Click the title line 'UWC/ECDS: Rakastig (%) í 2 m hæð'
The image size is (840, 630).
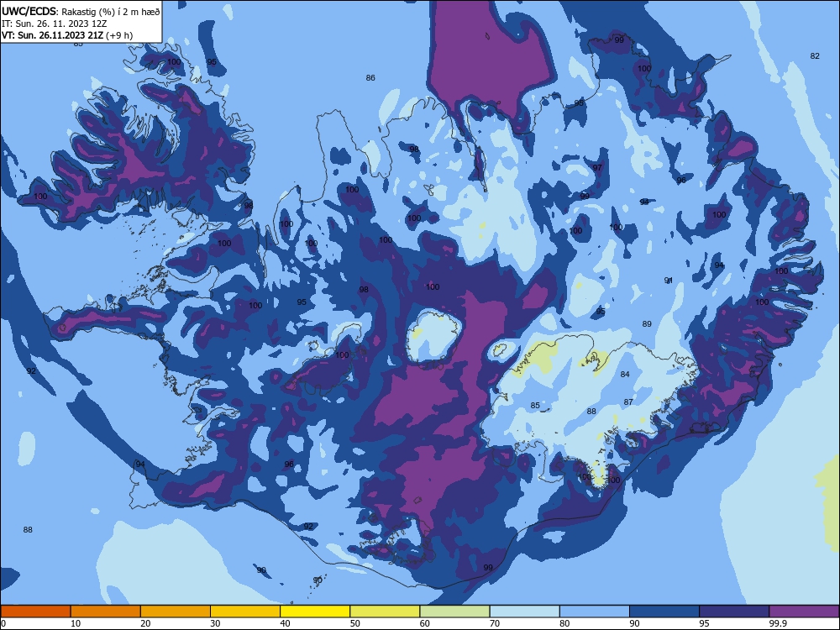tap(81, 11)
